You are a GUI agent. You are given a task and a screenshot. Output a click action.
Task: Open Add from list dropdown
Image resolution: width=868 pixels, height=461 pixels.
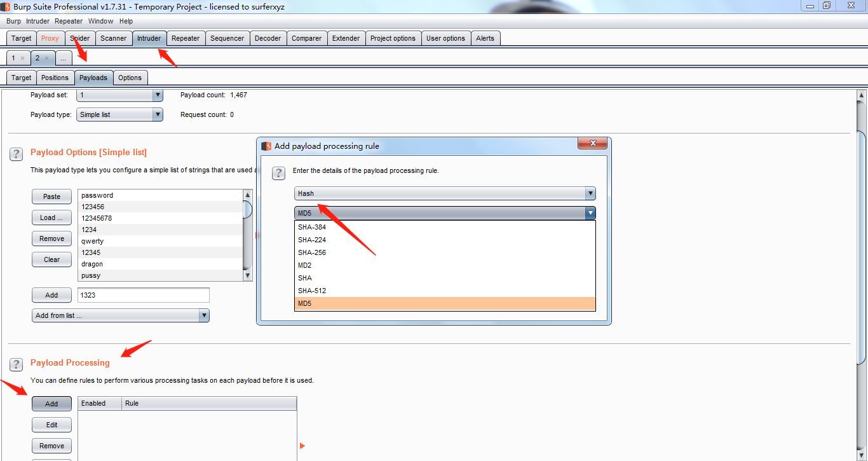tap(121, 315)
